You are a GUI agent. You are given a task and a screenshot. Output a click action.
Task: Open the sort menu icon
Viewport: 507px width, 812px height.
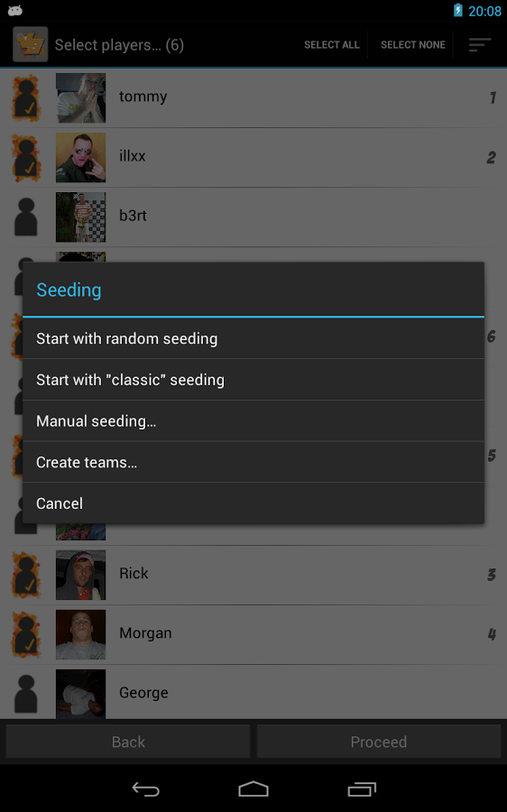tap(480, 44)
